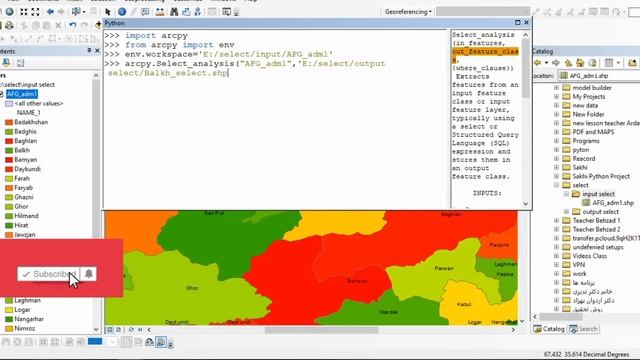Expand the My Projects folder

tap(556, 97)
